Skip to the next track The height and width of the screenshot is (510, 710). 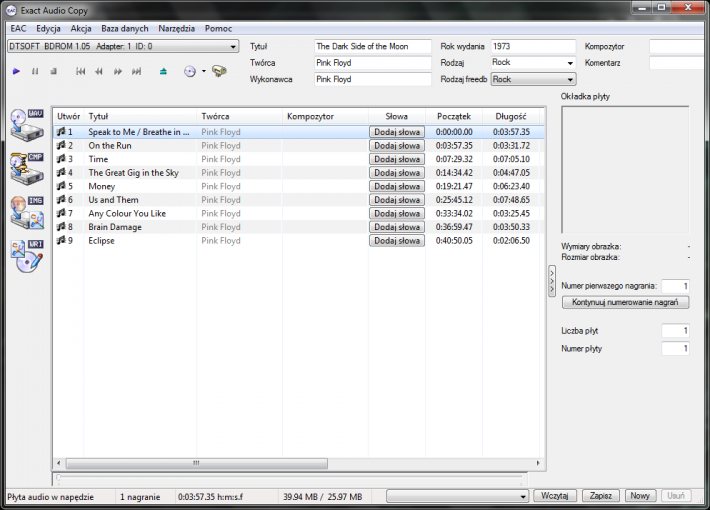click(136, 71)
